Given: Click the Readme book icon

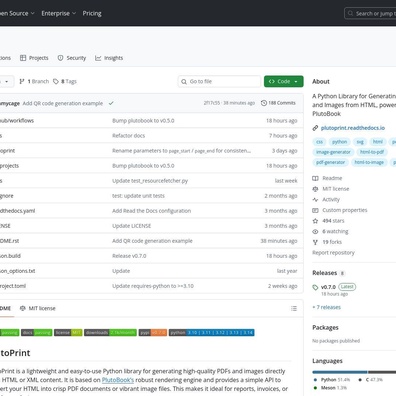Looking at the screenshot, I should pos(315,178).
